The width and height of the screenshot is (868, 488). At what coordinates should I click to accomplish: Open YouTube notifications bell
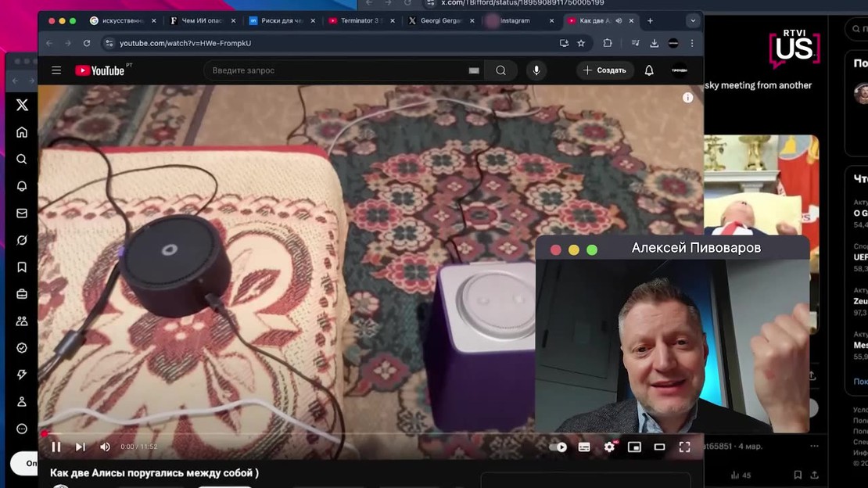point(649,70)
